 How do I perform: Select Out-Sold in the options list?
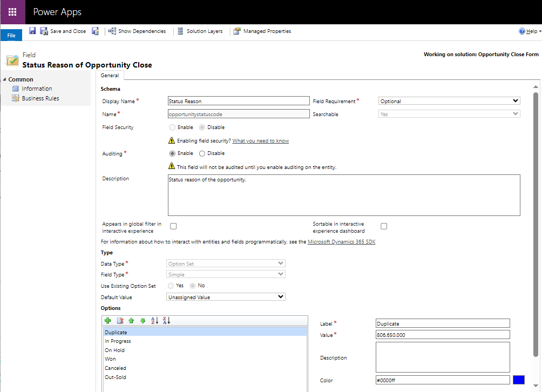205,377
